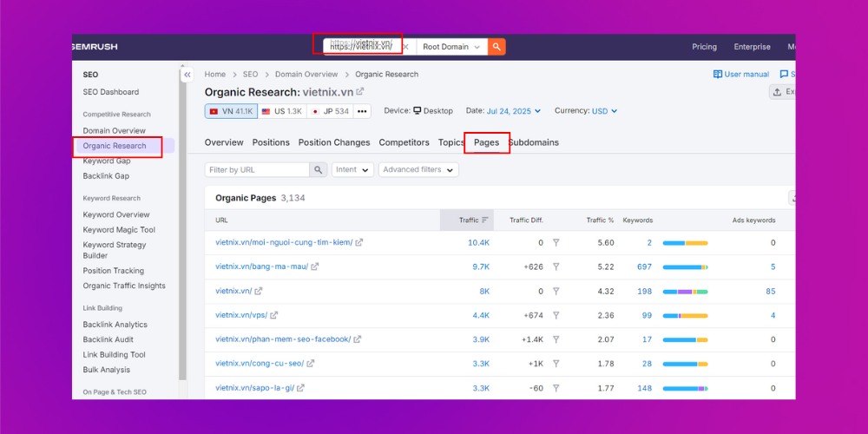Click the Filter by URL search icon

(x=318, y=170)
